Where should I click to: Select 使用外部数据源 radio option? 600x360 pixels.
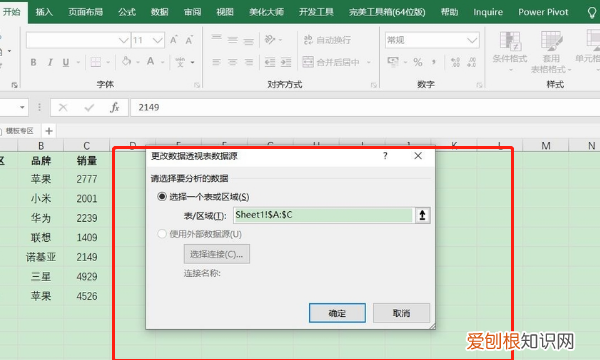coord(162,234)
